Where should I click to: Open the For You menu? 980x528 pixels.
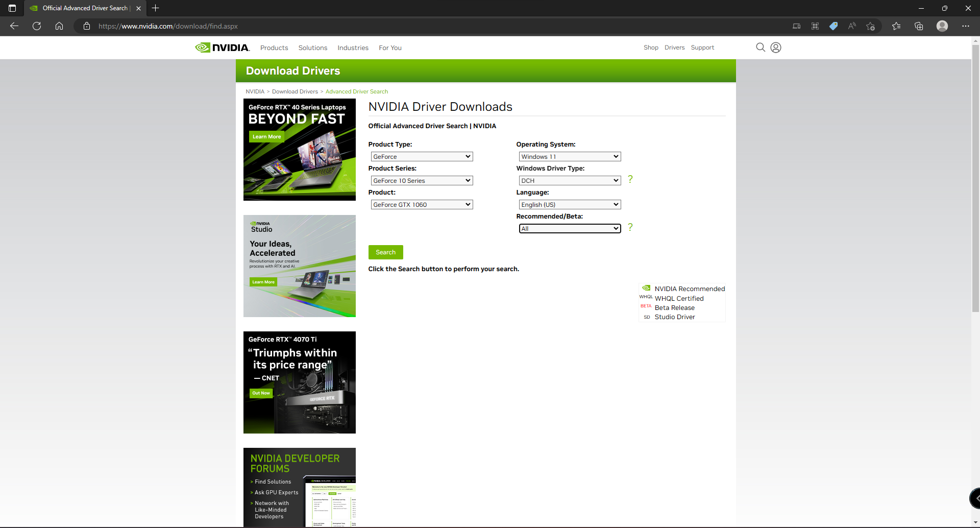point(390,48)
